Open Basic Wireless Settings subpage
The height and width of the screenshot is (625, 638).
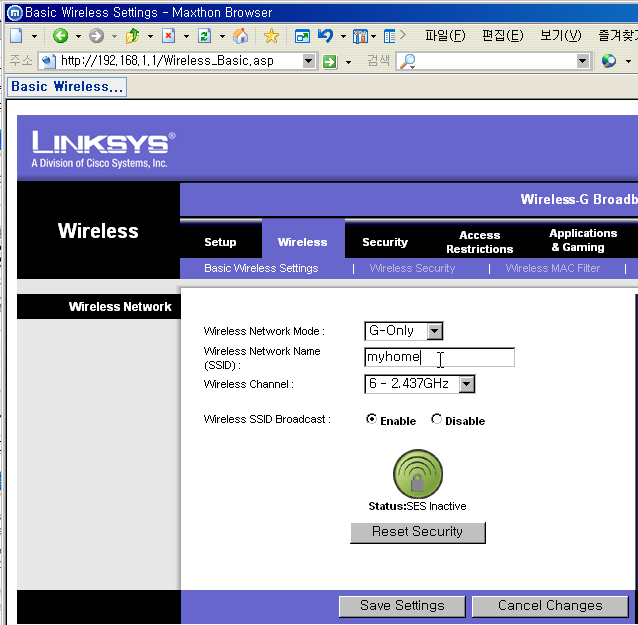[261, 268]
